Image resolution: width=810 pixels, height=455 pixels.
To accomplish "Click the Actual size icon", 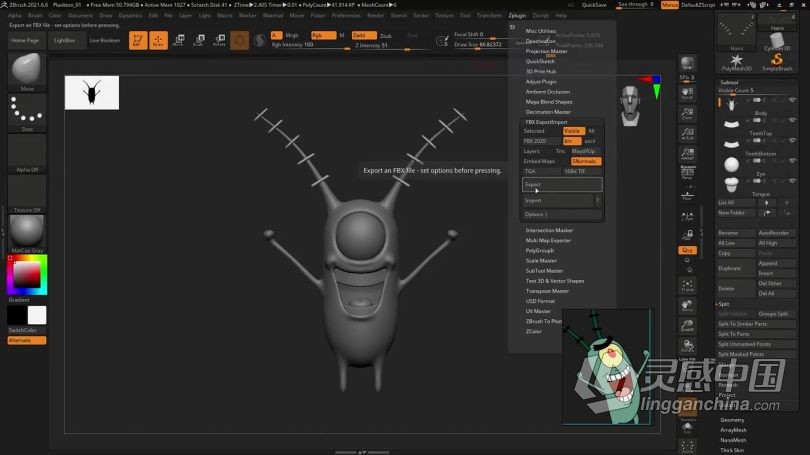I will point(687,133).
